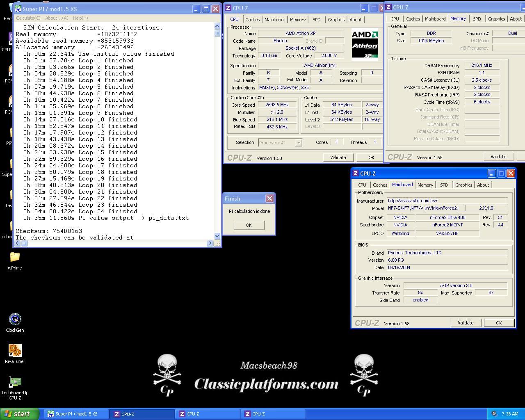Switch to Super PI taskbar button
This screenshot has height=420, width=525.
[76, 414]
